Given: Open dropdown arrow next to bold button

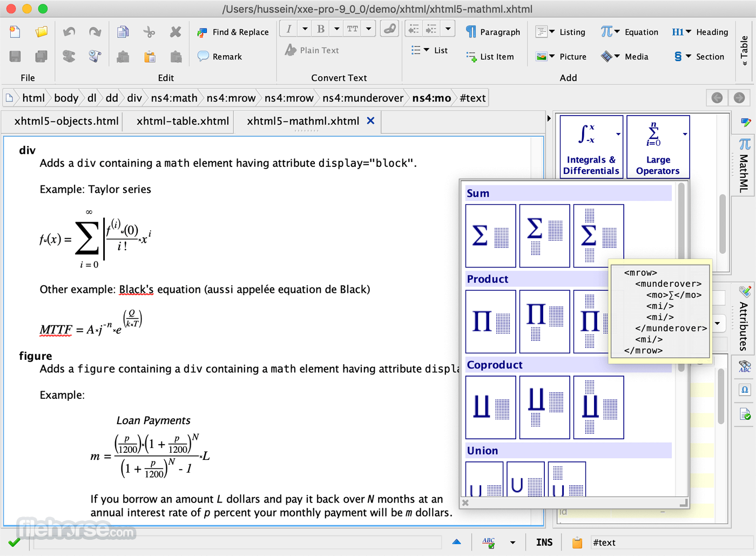Looking at the screenshot, I should (x=336, y=29).
